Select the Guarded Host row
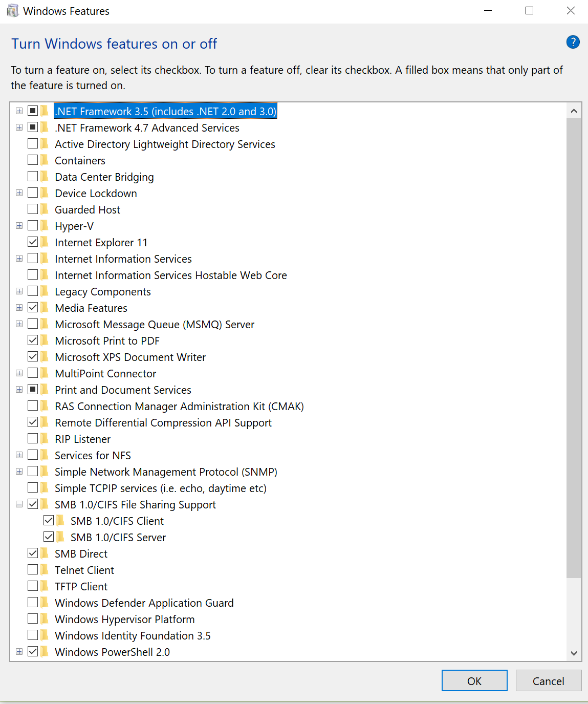 point(88,210)
